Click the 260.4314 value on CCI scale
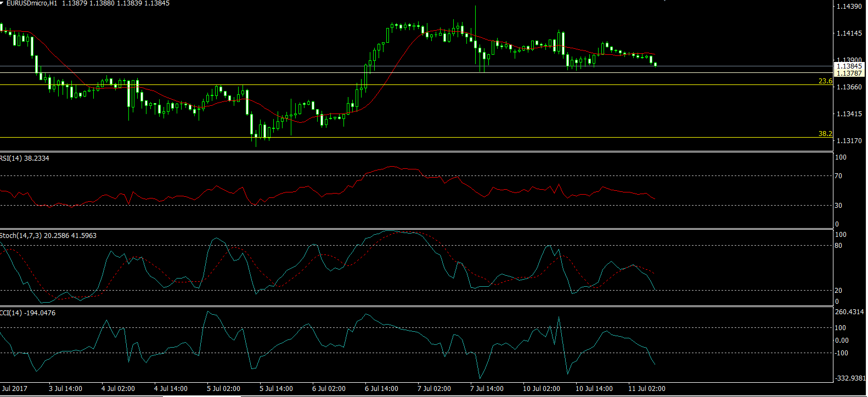 849,311
